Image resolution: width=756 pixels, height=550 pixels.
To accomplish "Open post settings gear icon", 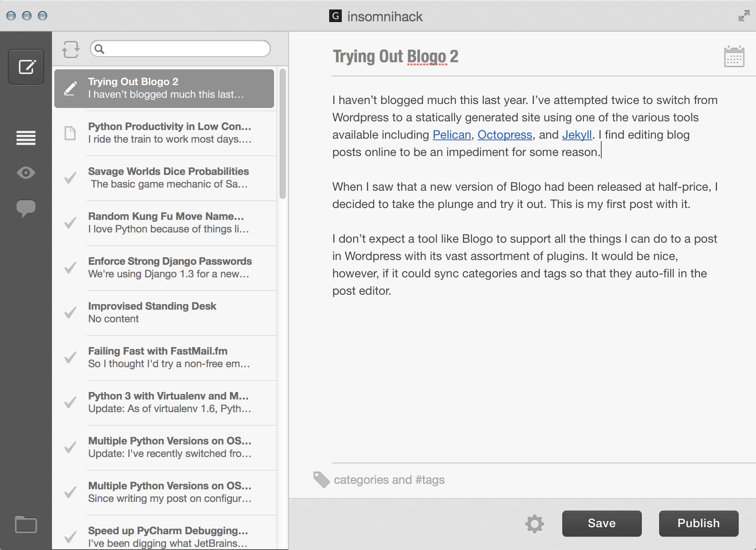I will pos(535,524).
